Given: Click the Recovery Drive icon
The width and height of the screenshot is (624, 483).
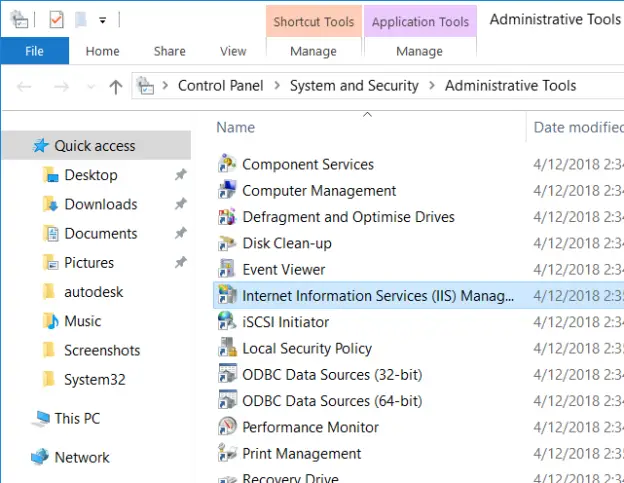Looking at the screenshot, I should [227, 478].
